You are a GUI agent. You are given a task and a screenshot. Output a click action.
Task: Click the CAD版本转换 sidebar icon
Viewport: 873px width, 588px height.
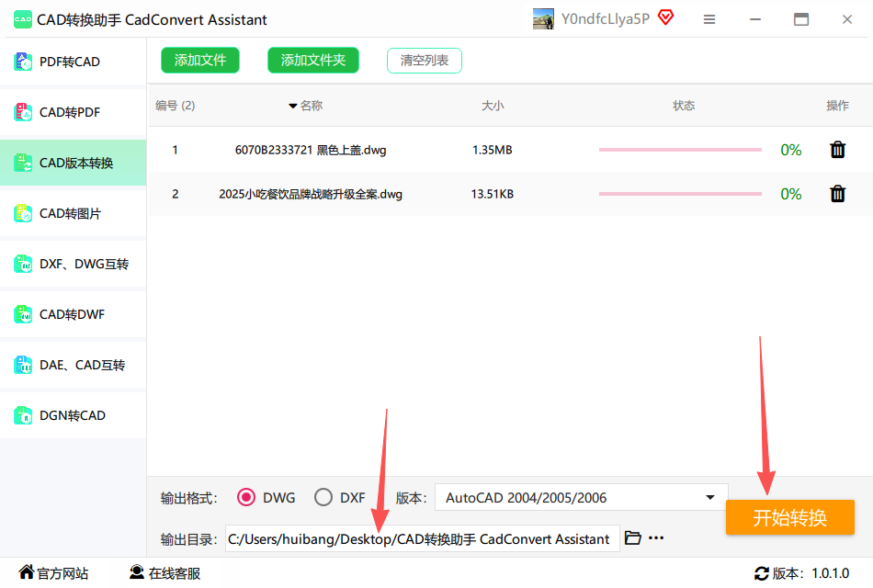tap(23, 163)
